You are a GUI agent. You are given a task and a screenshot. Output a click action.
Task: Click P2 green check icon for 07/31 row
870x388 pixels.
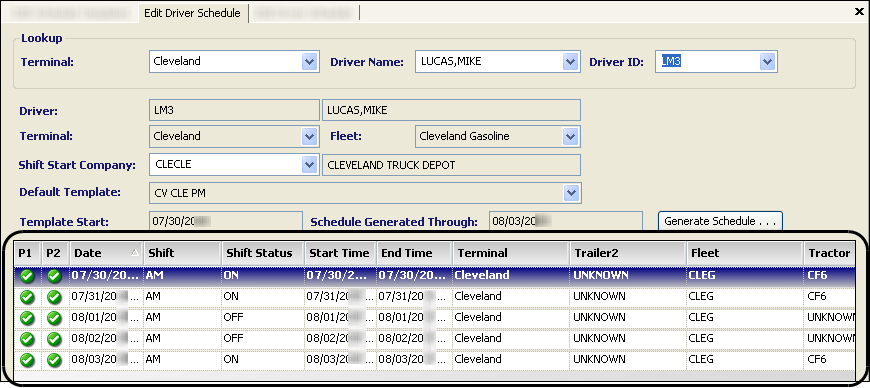click(54, 296)
